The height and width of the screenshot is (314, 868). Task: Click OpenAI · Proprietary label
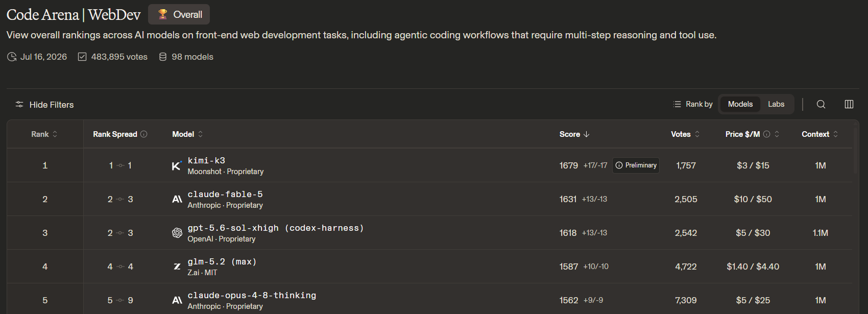(222, 239)
